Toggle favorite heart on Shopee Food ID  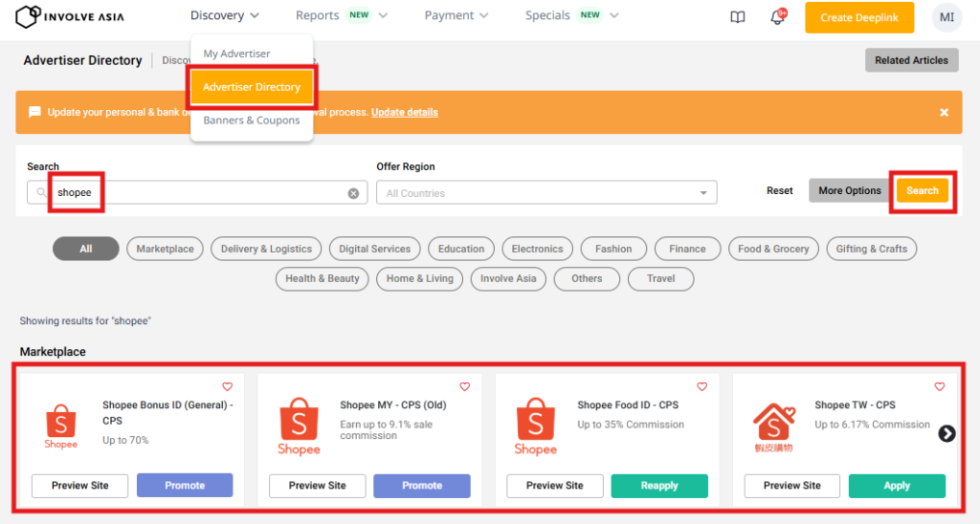702,387
